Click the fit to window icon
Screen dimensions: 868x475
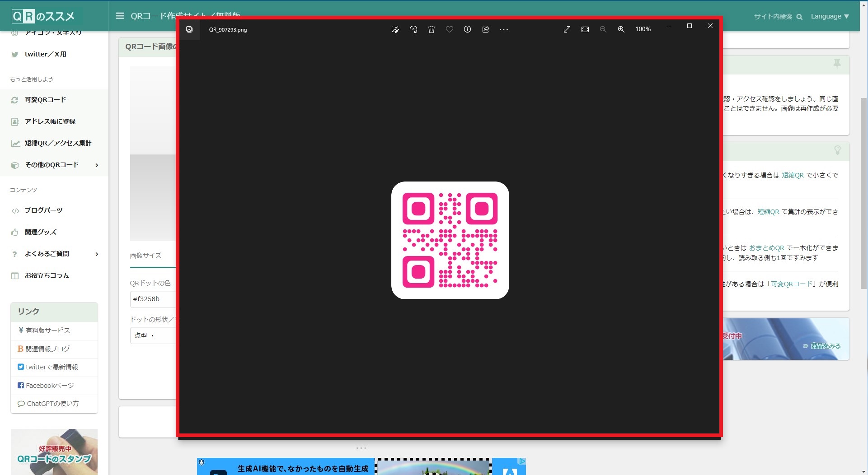pos(585,29)
